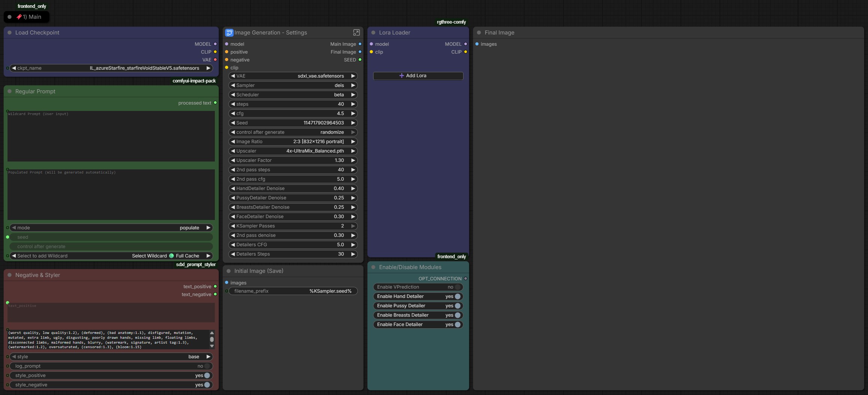
Task: Click the processed text output port
Action: click(215, 103)
